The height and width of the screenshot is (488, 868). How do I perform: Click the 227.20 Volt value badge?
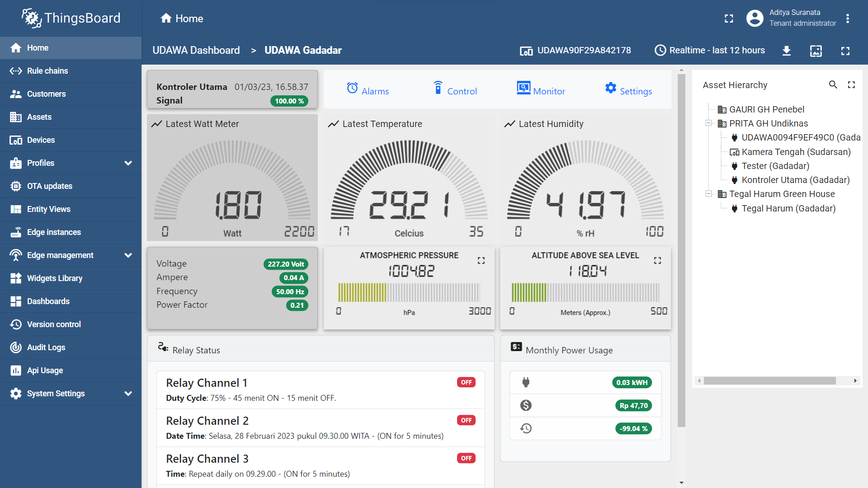point(286,264)
